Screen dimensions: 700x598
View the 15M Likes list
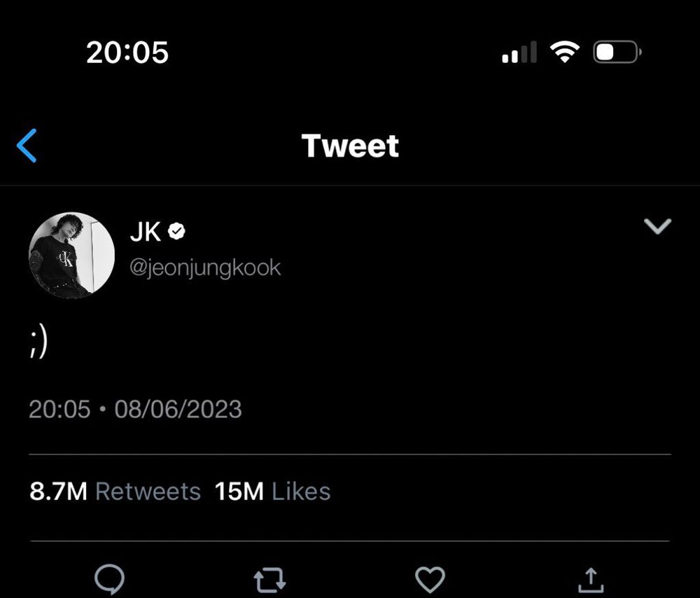tap(272, 492)
